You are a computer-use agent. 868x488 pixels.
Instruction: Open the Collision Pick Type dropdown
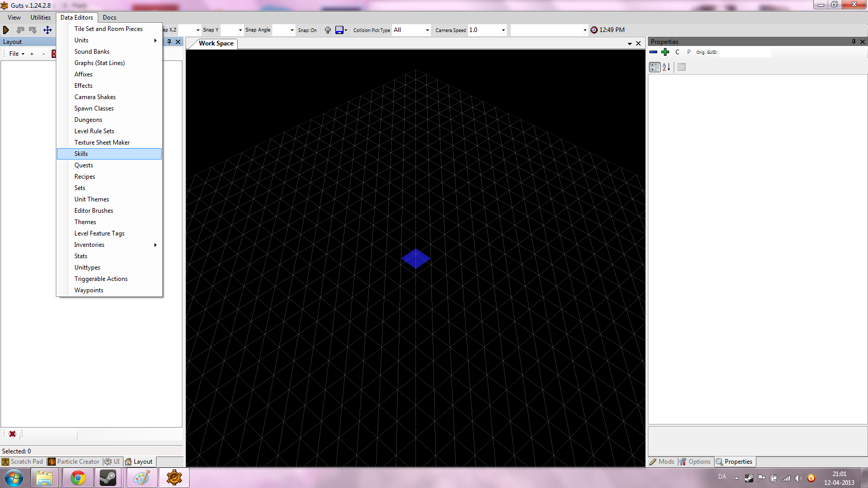(427, 30)
